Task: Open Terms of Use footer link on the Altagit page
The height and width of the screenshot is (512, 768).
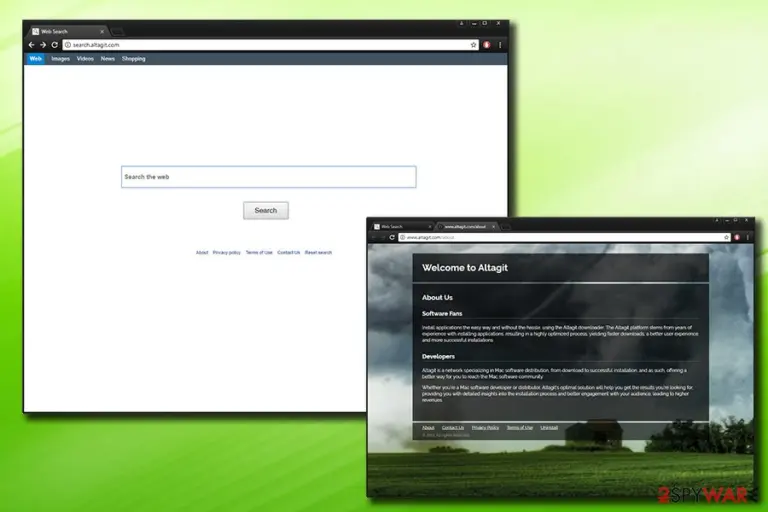Action: 519,428
